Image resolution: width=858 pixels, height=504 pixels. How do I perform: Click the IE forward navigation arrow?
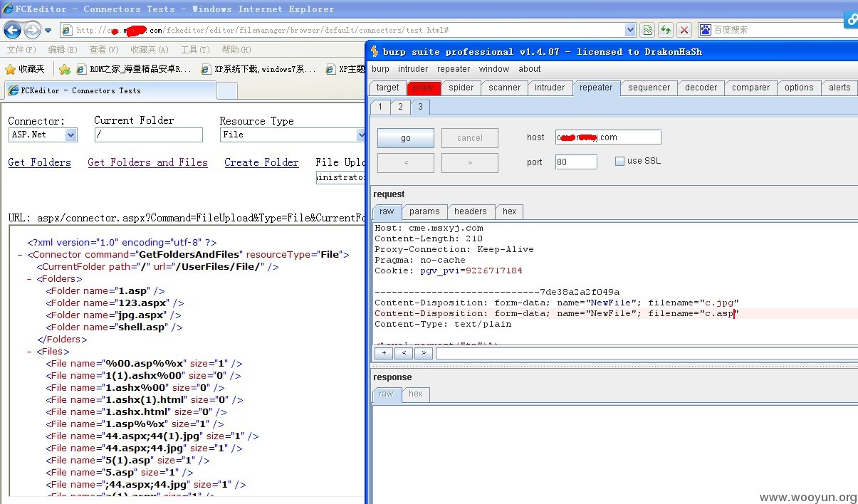(32, 30)
